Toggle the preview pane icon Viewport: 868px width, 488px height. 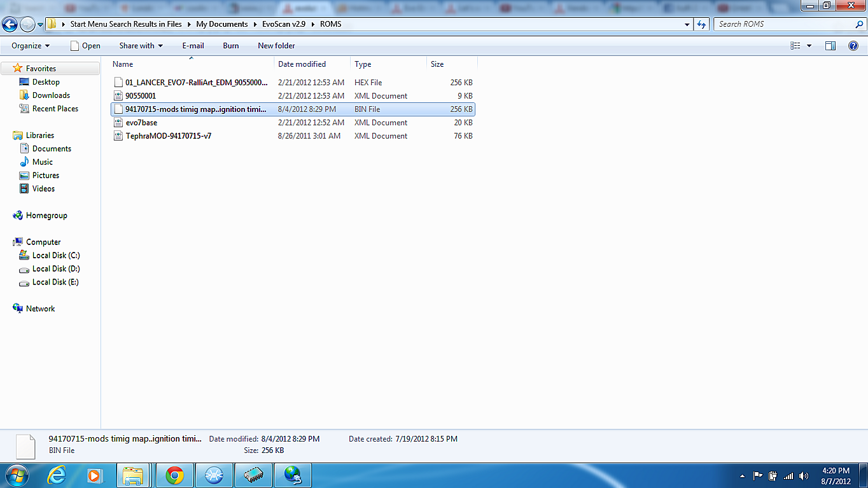830,46
